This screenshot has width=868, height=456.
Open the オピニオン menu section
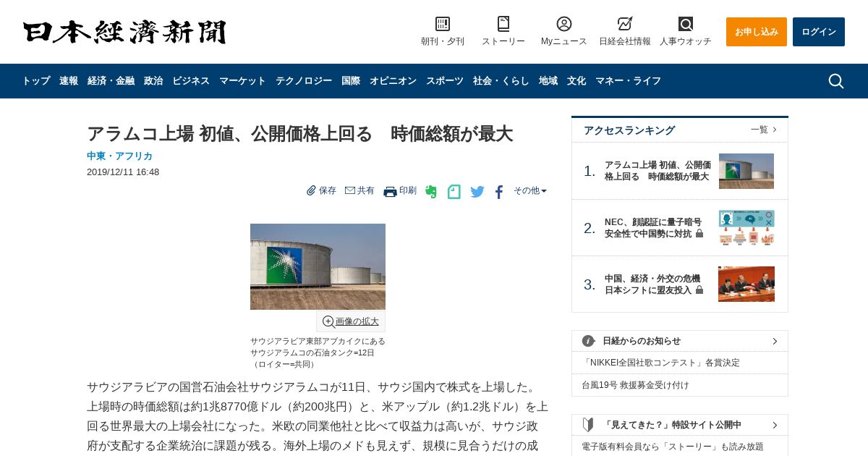tap(393, 81)
